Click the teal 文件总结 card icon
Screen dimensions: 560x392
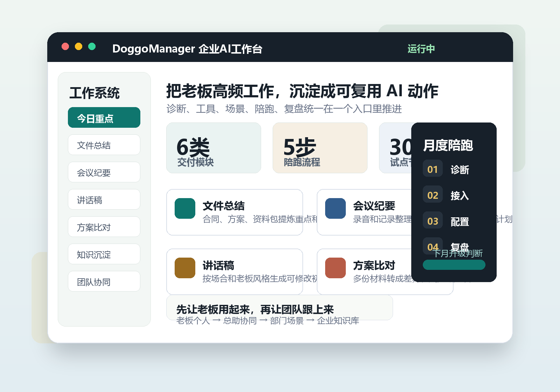click(185, 208)
